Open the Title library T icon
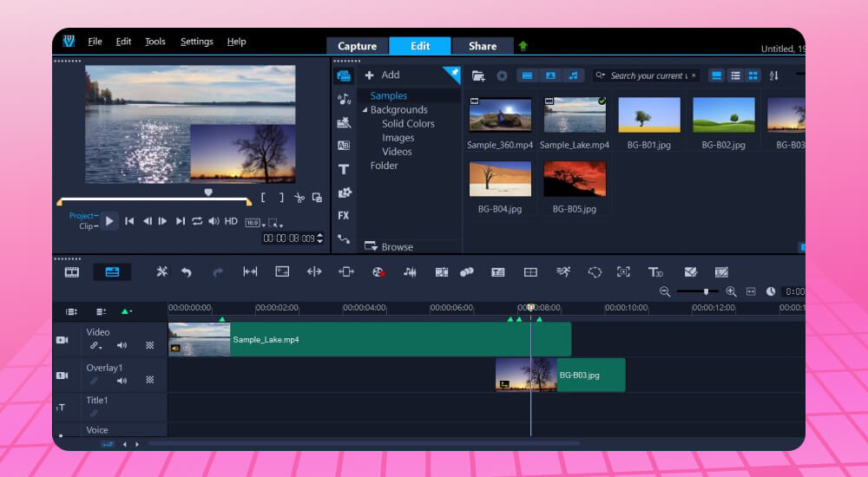 click(344, 169)
